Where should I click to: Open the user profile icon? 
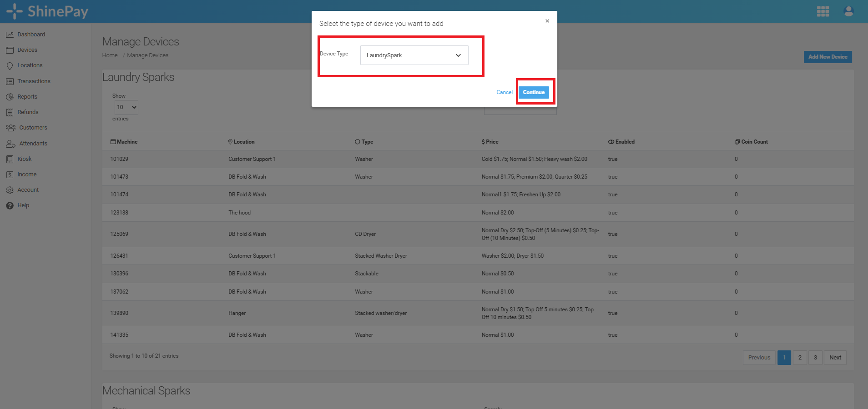[x=848, y=11]
